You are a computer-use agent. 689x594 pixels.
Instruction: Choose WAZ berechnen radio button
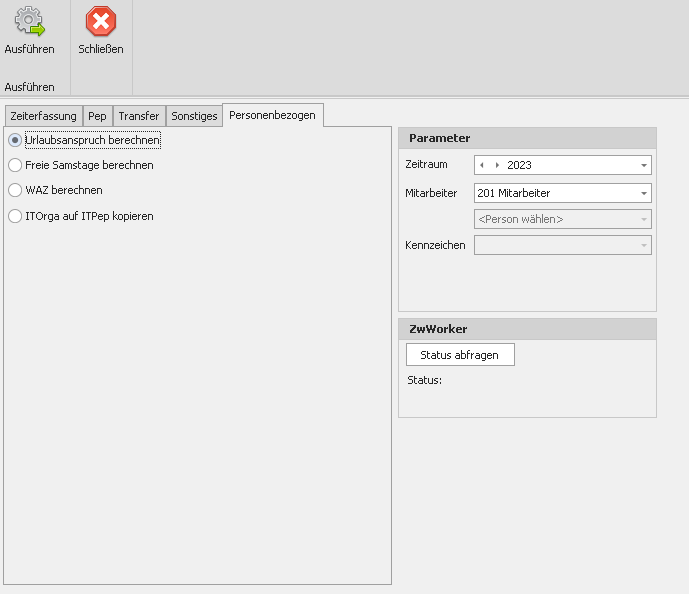pos(15,189)
